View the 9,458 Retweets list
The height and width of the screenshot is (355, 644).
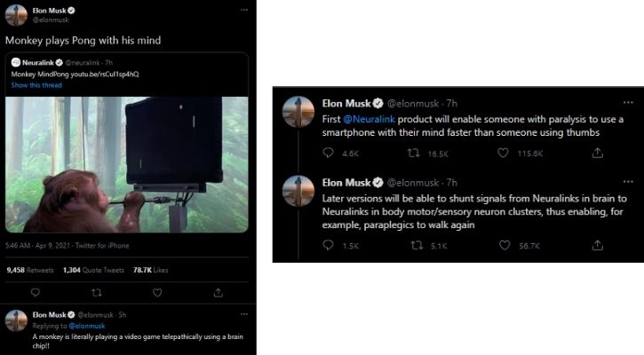[29, 269]
